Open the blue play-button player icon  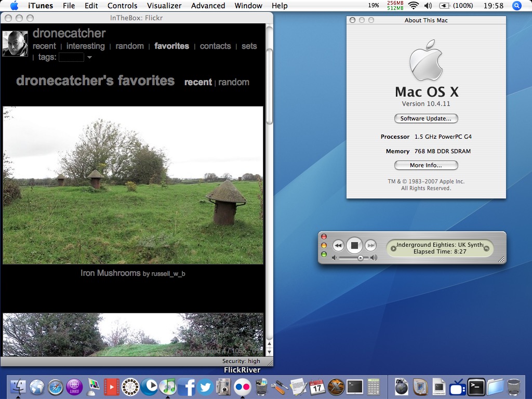149,387
